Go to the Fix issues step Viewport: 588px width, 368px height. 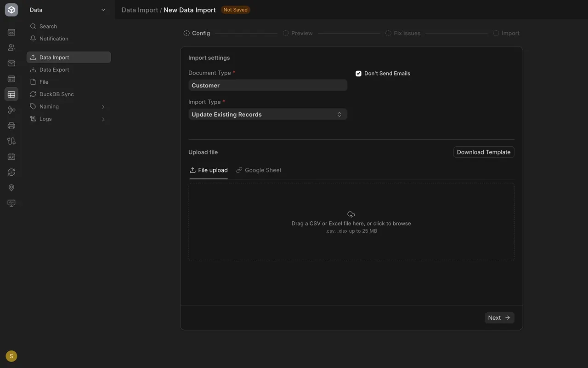[x=403, y=33]
